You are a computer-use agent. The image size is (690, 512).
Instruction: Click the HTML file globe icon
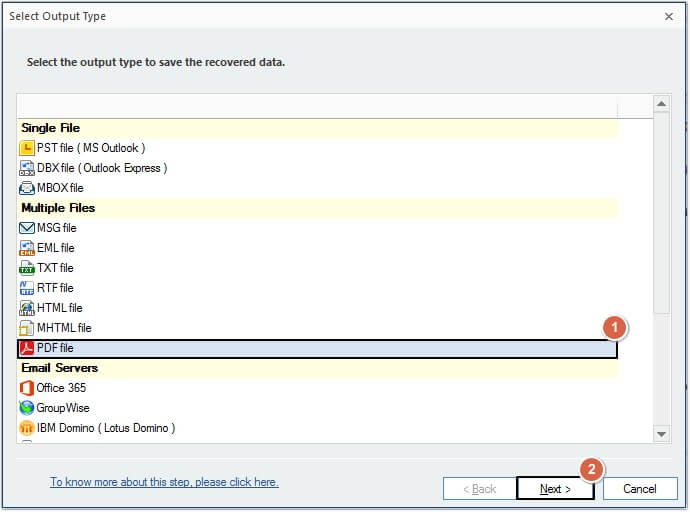tap(27, 308)
